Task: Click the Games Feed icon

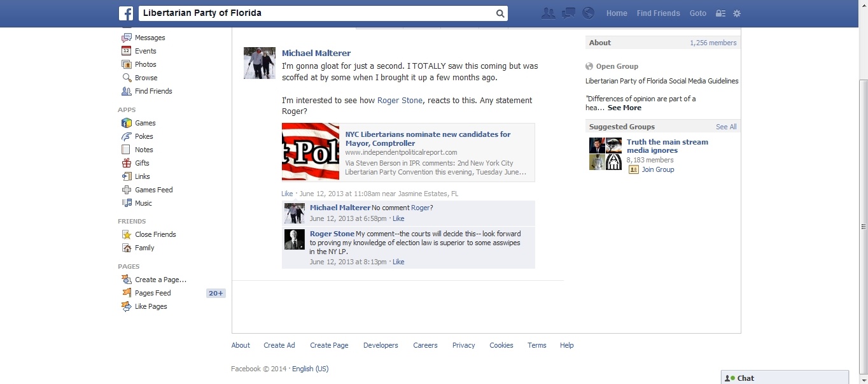Action: pyautogui.click(x=127, y=190)
